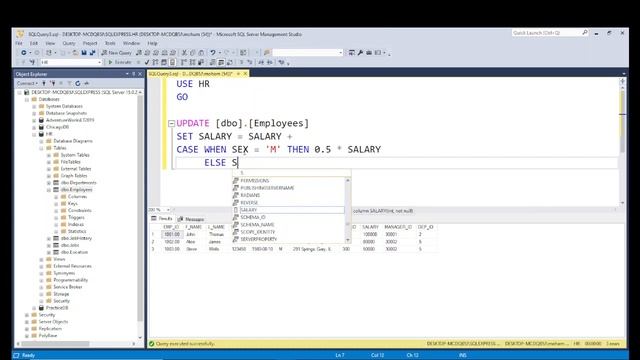Click the ChicagoDB database in the tree
640x360 pixels.
57,127
